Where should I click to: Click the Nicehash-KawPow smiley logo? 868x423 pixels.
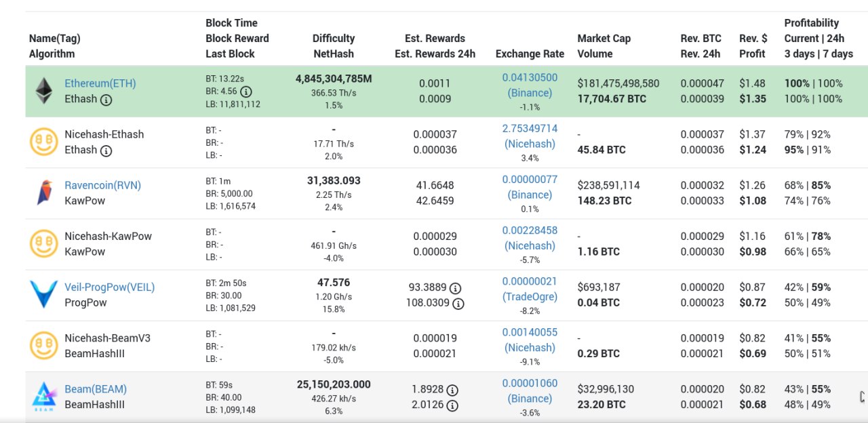pyautogui.click(x=44, y=243)
